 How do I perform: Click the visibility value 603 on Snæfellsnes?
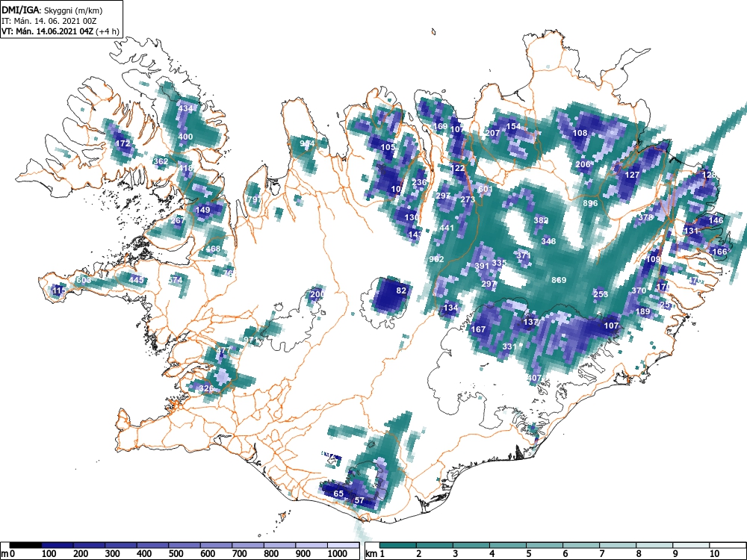(x=84, y=280)
